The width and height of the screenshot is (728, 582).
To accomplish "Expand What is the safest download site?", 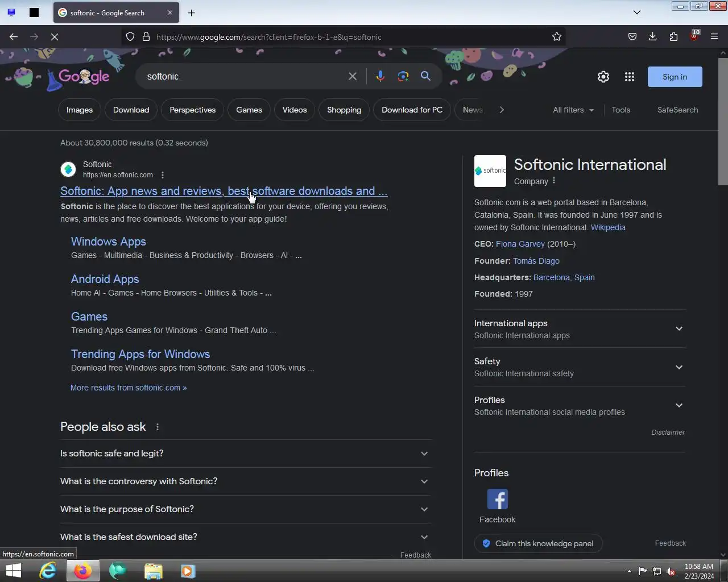I will pyautogui.click(x=245, y=537).
